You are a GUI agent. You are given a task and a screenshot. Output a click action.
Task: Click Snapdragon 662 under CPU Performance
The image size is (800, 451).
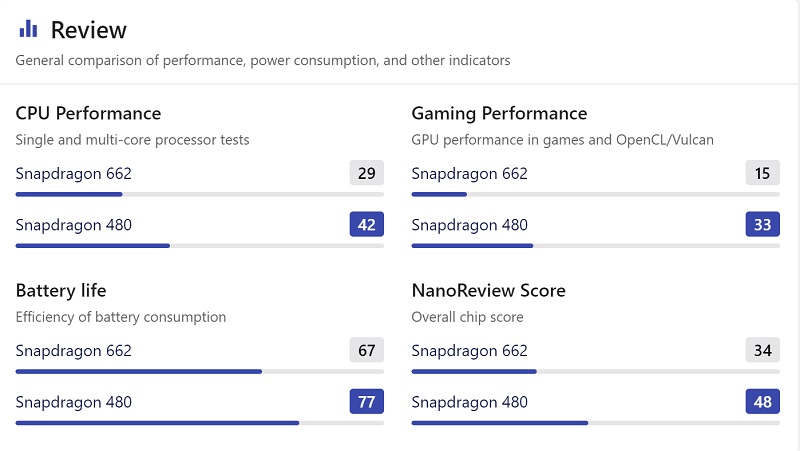[73, 173]
